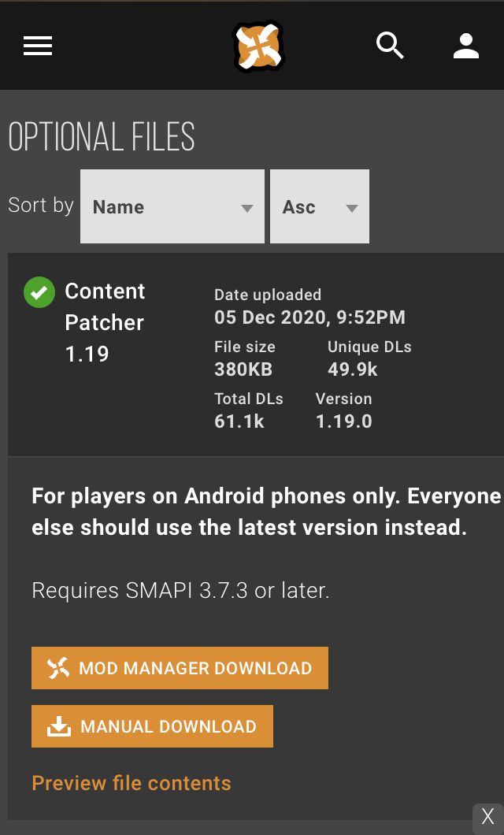Click the Name dropdown arrow
This screenshot has width=504, height=835.
[247, 209]
